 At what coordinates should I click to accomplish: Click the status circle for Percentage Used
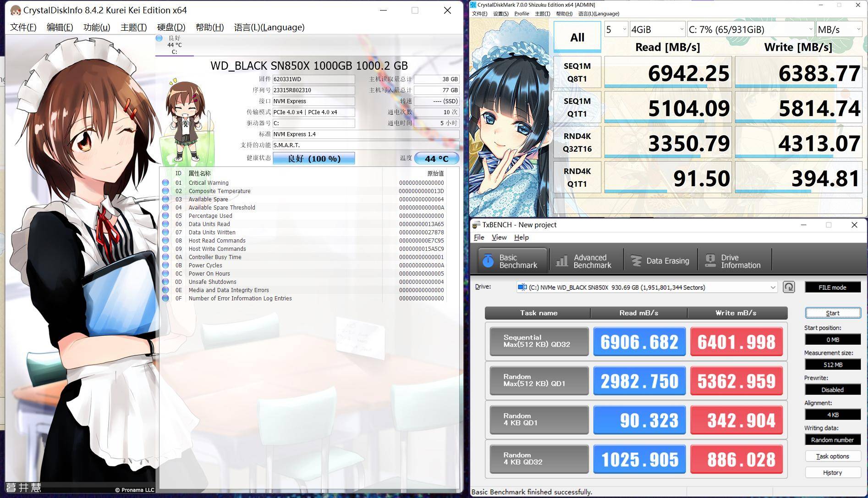click(x=165, y=216)
